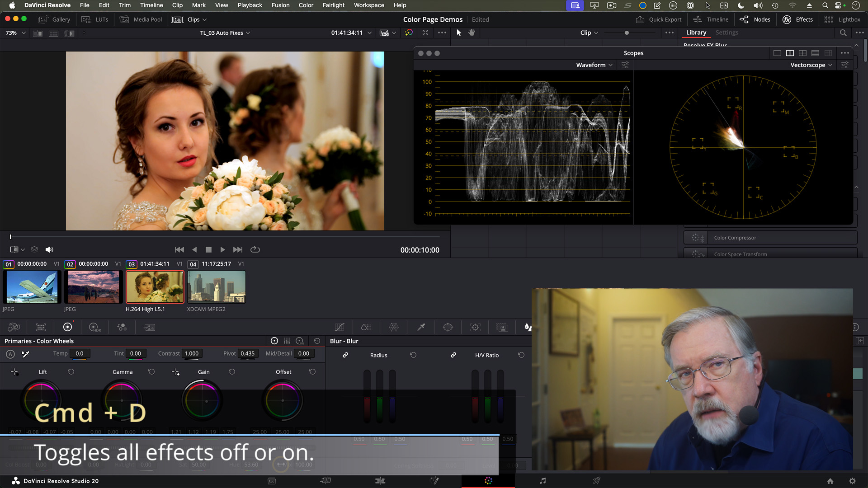Switch primaries to Log wheels mode
This screenshot has height=488, width=868.
[x=300, y=341]
